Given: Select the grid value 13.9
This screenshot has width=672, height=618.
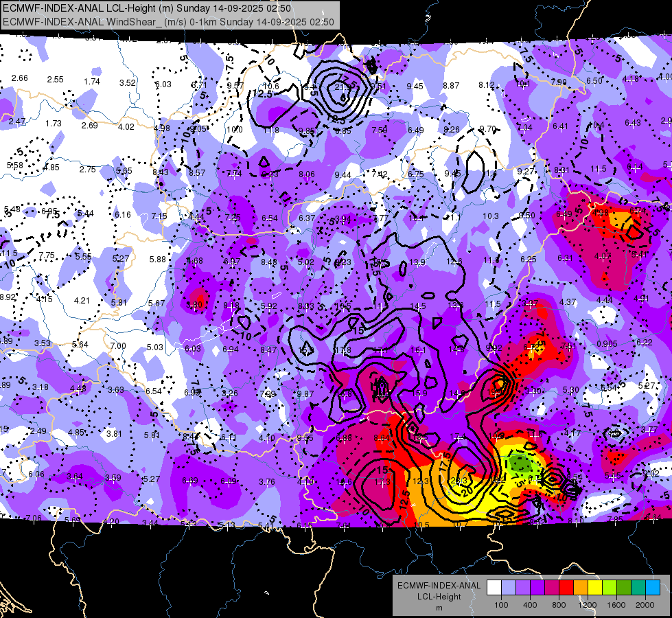Looking at the screenshot, I should 417,262.
